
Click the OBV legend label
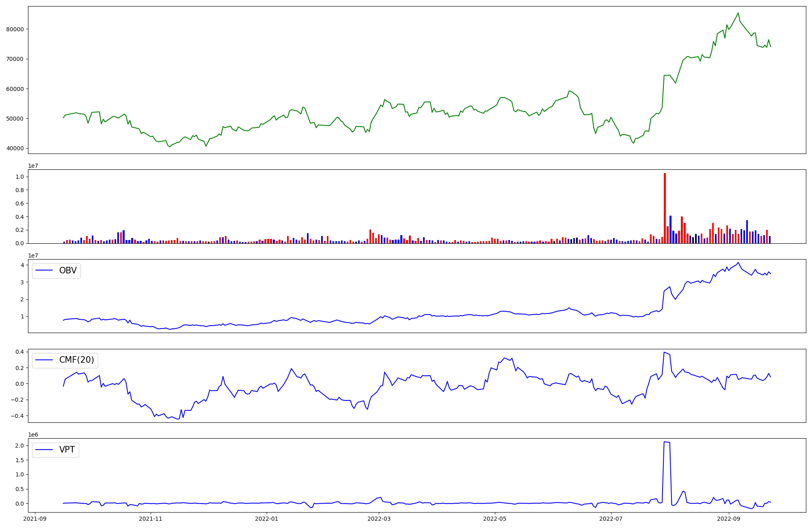[x=68, y=270]
